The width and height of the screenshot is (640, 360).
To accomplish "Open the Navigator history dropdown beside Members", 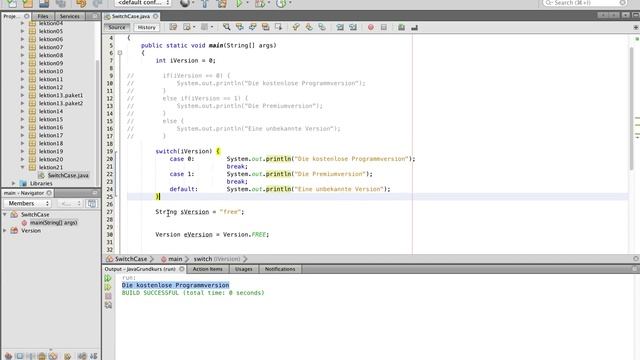I will 69,203.
